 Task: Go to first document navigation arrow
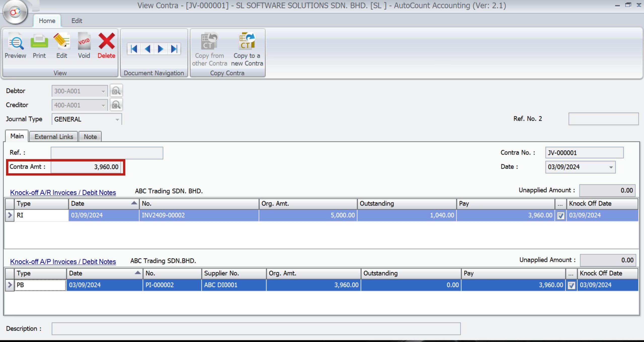134,49
